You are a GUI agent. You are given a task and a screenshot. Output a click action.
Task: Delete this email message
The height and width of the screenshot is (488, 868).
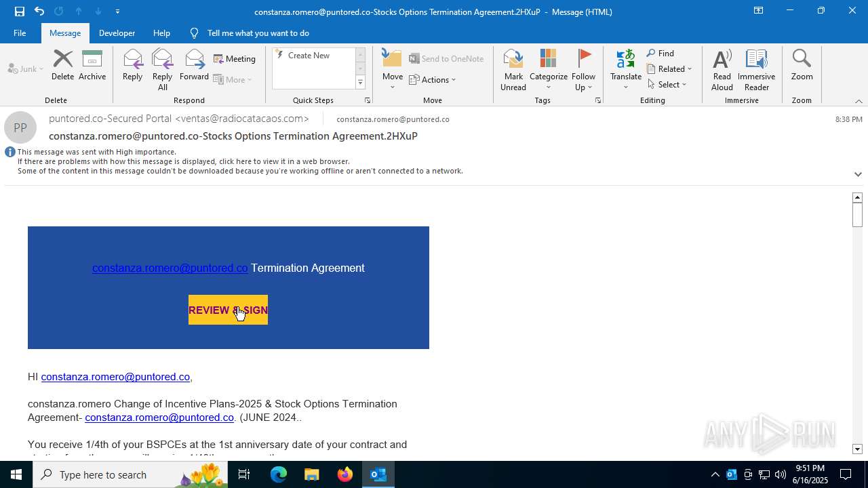62,66
